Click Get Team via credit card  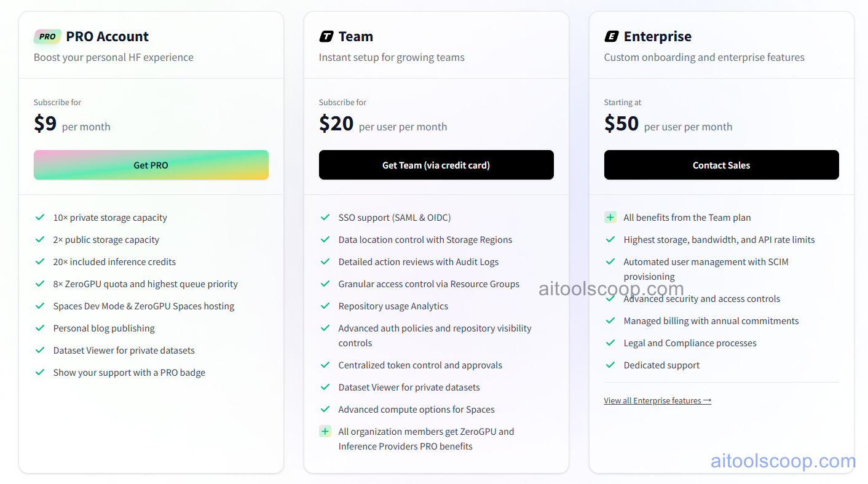436,165
